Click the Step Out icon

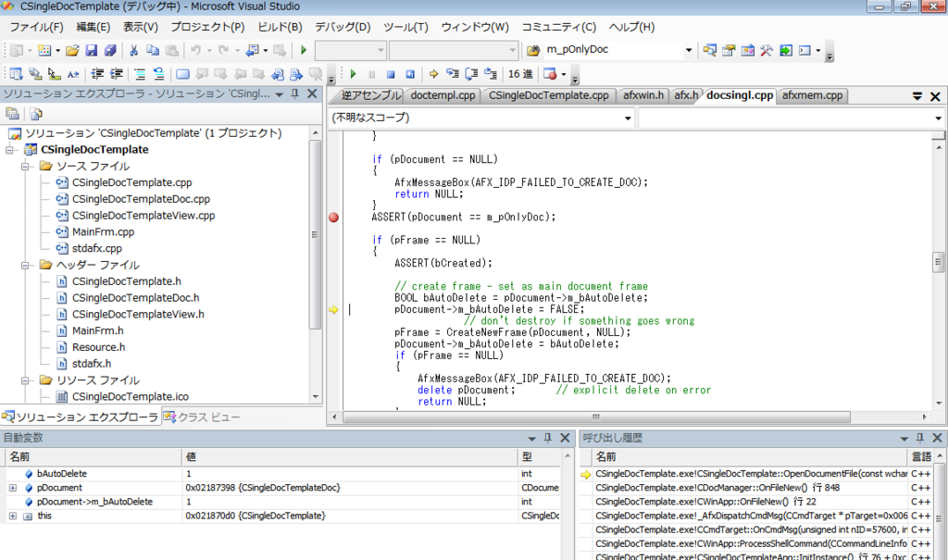[x=491, y=74]
